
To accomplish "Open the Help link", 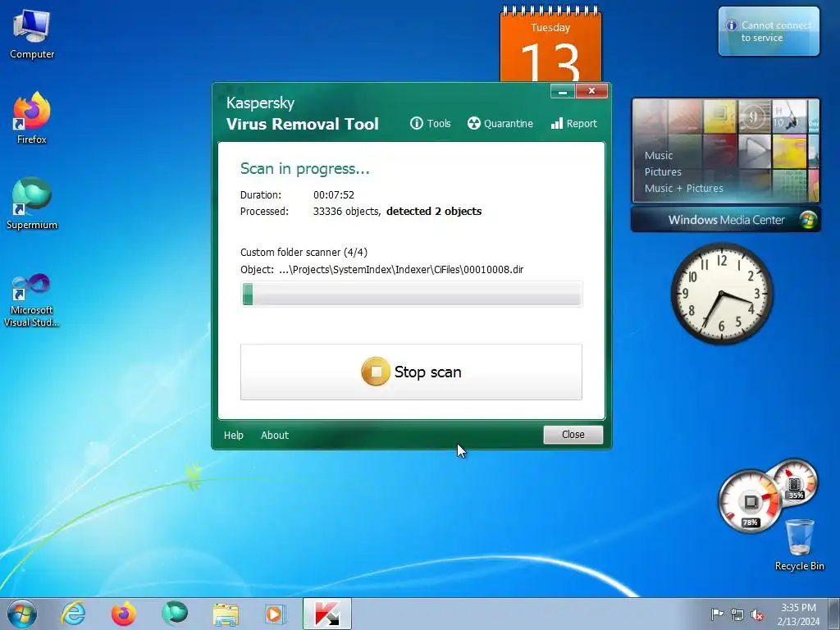I will 234,435.
